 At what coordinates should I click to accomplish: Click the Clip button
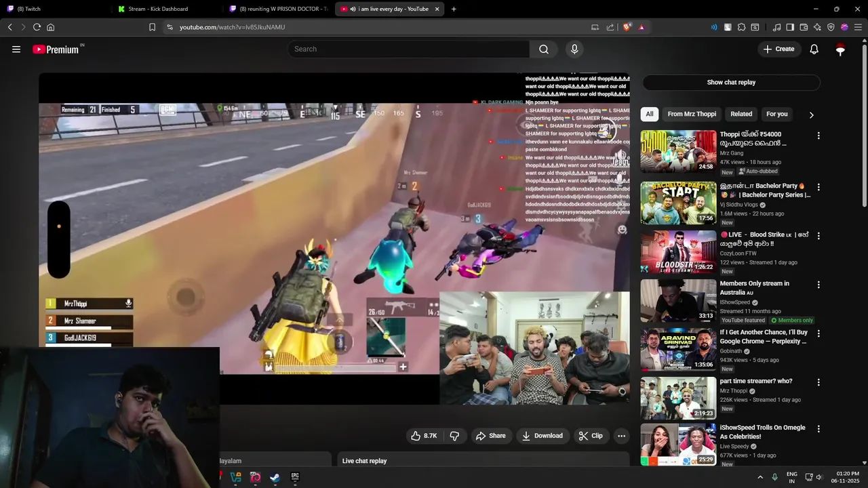590,436
